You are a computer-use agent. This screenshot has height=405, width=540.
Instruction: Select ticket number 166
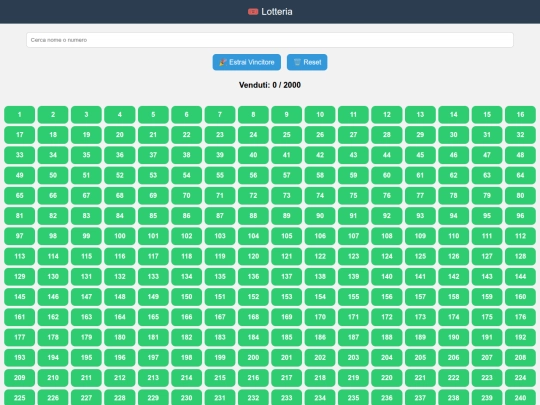pos(187,317)
